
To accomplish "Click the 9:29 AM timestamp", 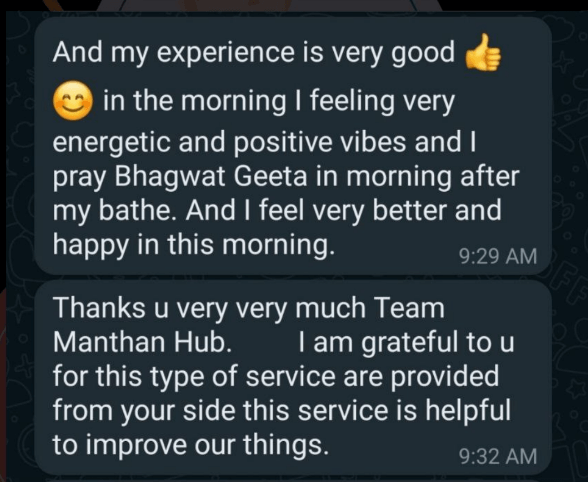I will tap(498, 257).
